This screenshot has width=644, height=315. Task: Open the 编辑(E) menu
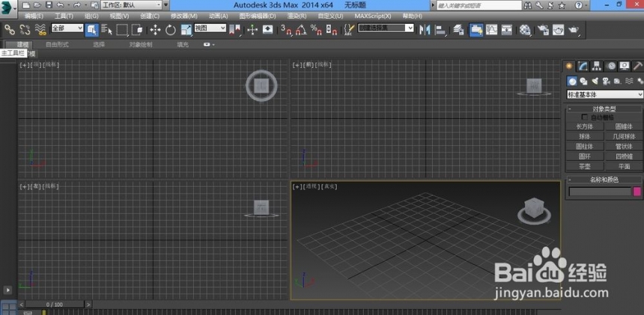click(34, 16)
